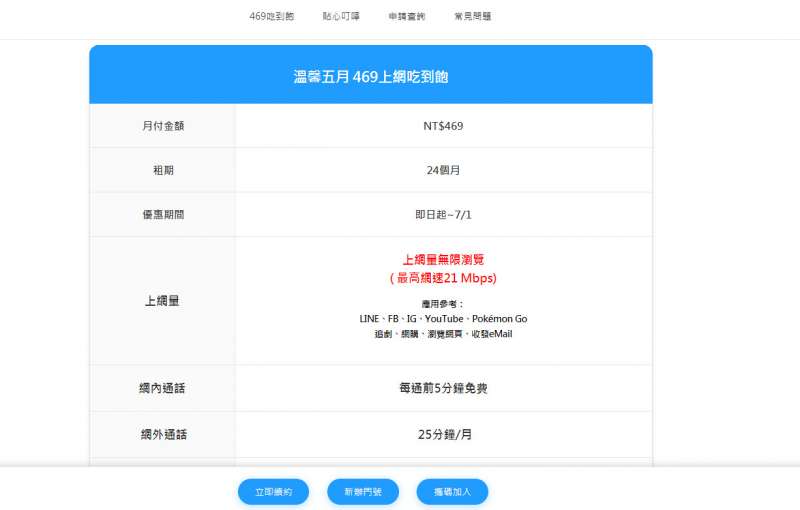Click the 優惠期間 row label
Screen dimensions: 800x510
click(x=163, y=214)
